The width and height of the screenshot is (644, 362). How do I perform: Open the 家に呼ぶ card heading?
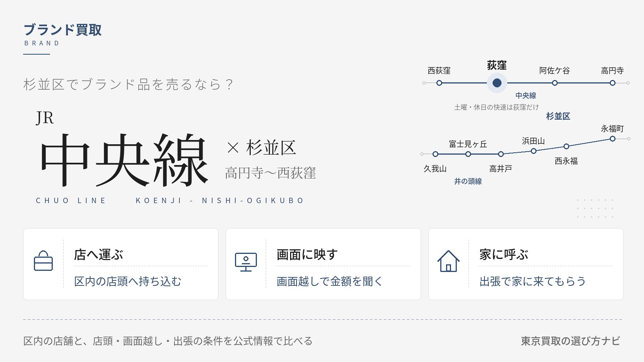click(x=504, y=255)
